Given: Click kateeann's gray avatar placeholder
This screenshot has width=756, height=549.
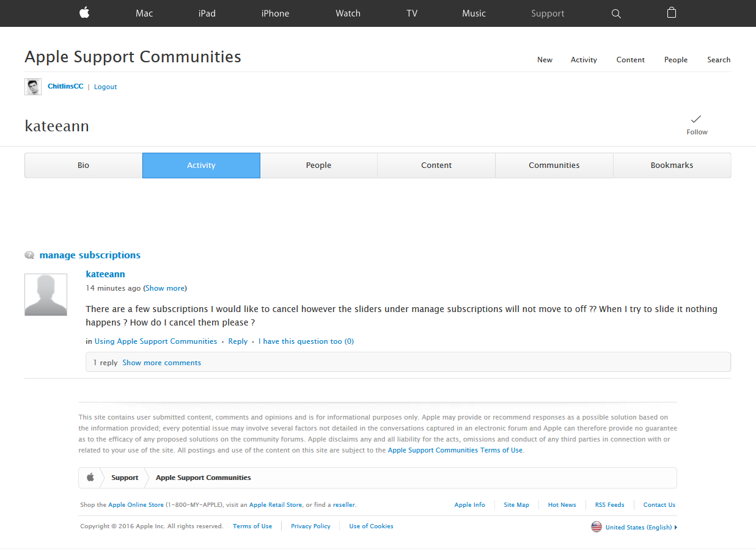Looking at the screenshot, I should 46,295.
